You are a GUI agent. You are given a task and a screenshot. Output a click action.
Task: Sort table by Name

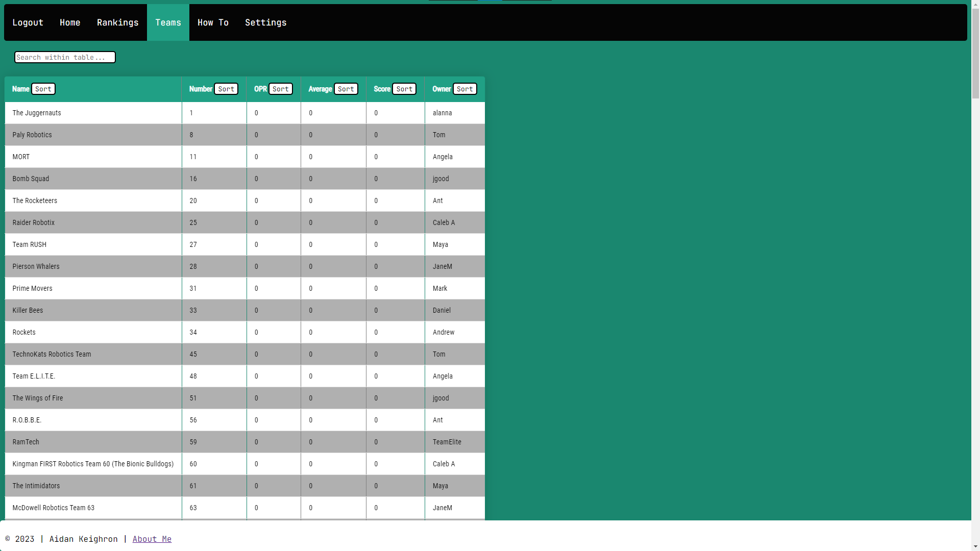43,89
